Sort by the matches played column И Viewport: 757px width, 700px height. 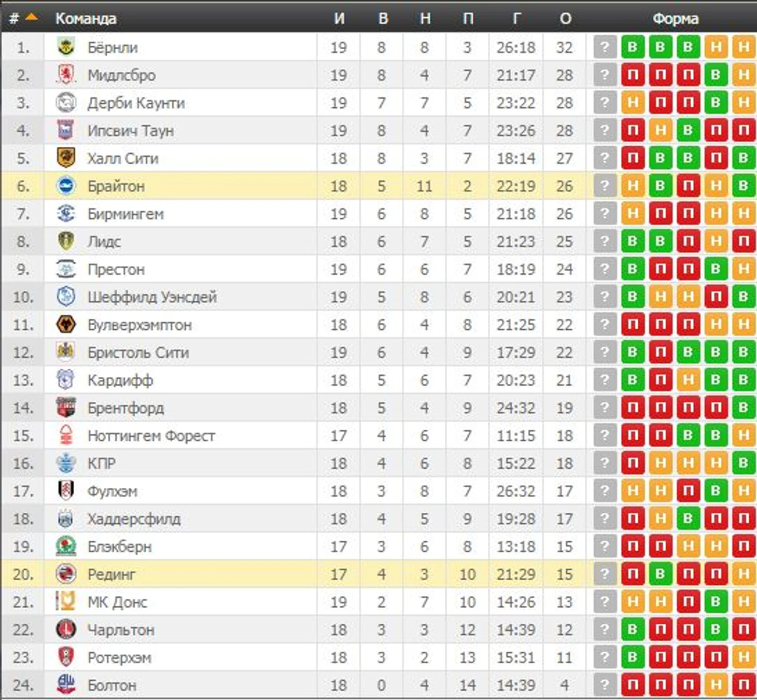(339, 19)
